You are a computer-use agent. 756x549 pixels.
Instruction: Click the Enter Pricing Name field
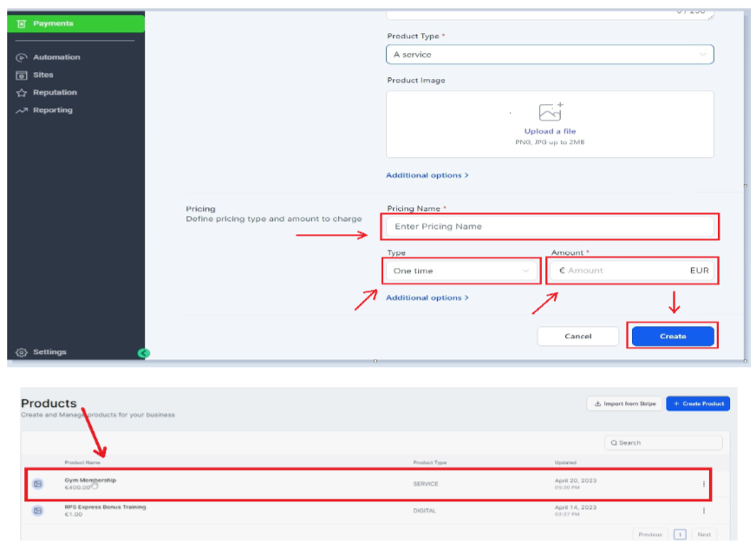click(x=550, y=226)
